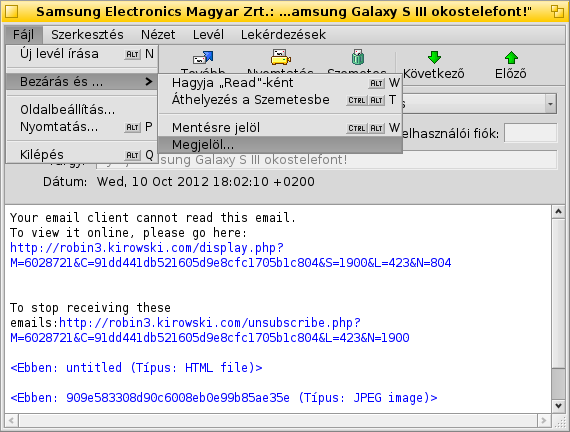Screen dimensions: 570x432
Task: Click the JPEG image attachment link
Action: point(224,397)
